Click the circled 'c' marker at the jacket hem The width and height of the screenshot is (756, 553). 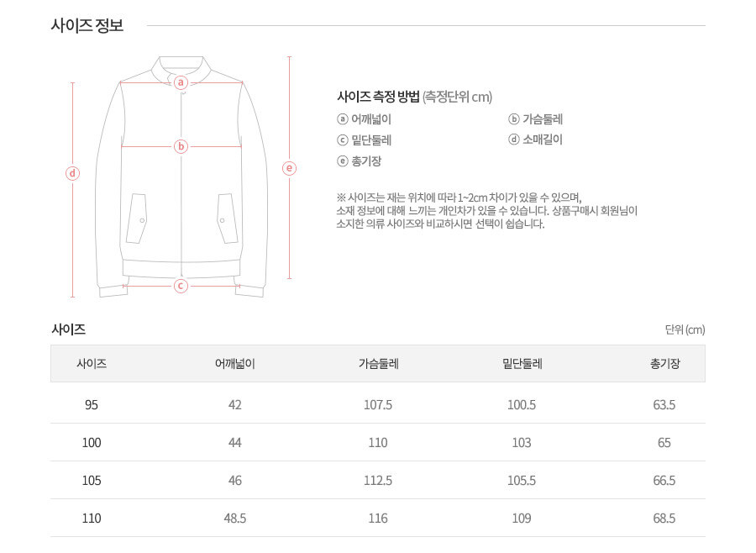181,286
